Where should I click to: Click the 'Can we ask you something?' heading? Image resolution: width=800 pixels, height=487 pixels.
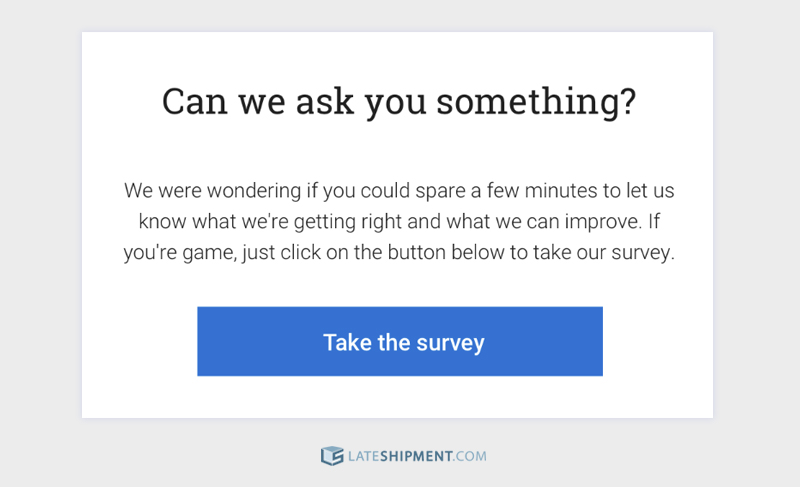(399, 101)
